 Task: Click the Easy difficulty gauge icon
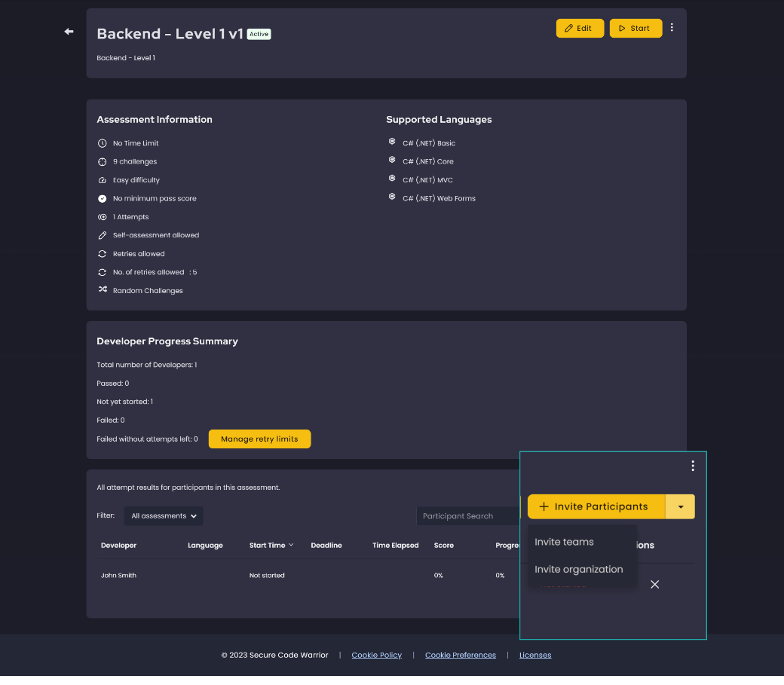(102, 181)
